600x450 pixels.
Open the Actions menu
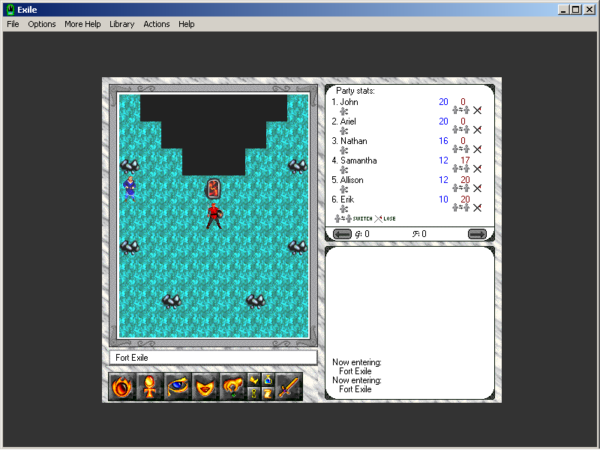pyautogui.click(x=156, y=23)
